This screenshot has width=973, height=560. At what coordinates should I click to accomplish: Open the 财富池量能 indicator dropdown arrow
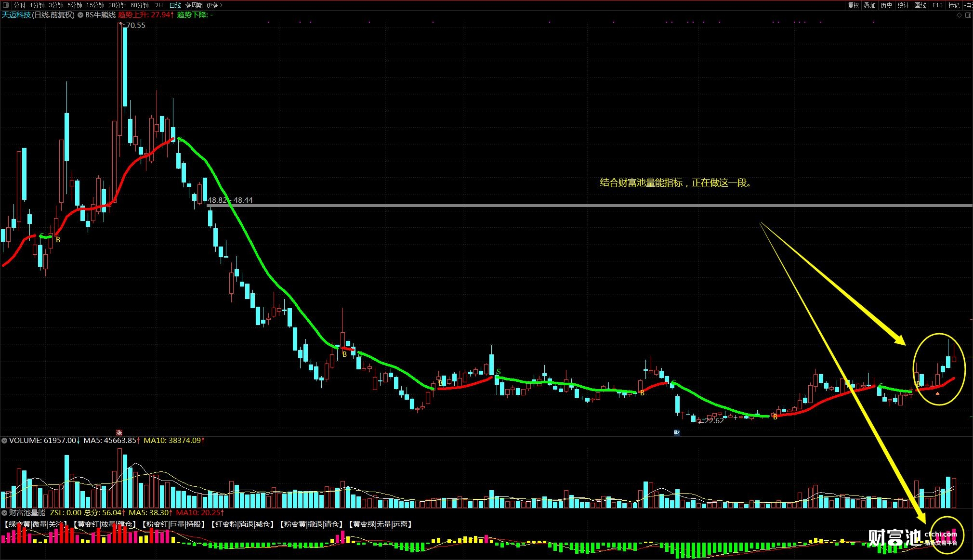(4, 513)
